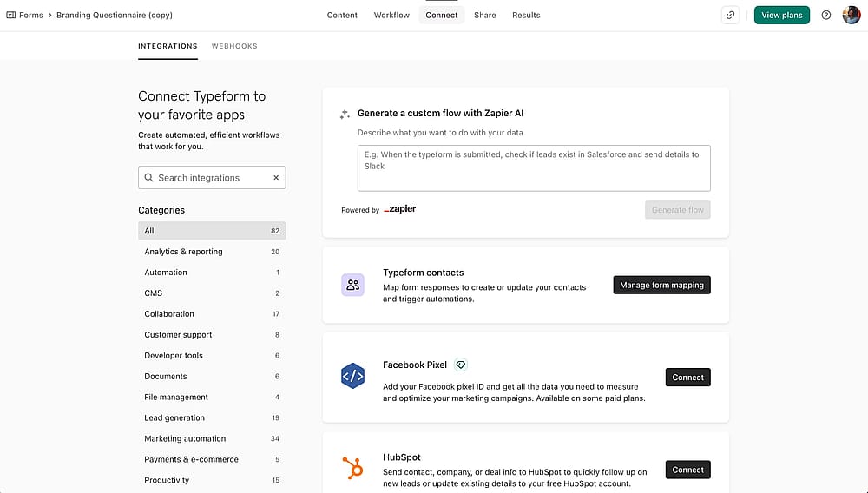Go to the Share tab
Image resolution: width=868 pixels, height=493 pixels.
coord(485,15)
